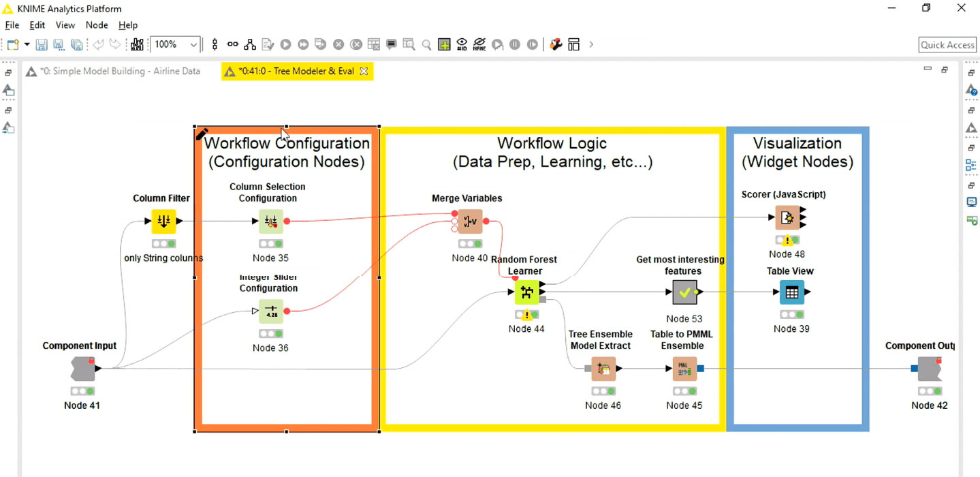
Task: Click the Reset node table icon
Action: [x=374, y=45]
